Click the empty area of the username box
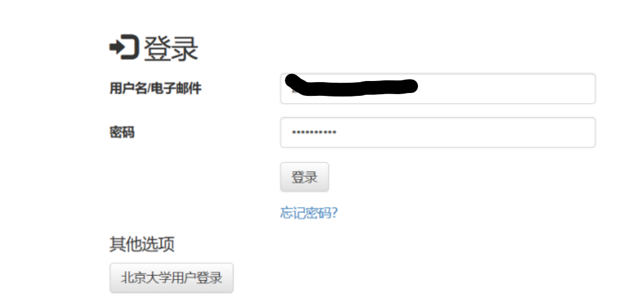The width and height of the screenshot is (644, 299). click(507, 88)
